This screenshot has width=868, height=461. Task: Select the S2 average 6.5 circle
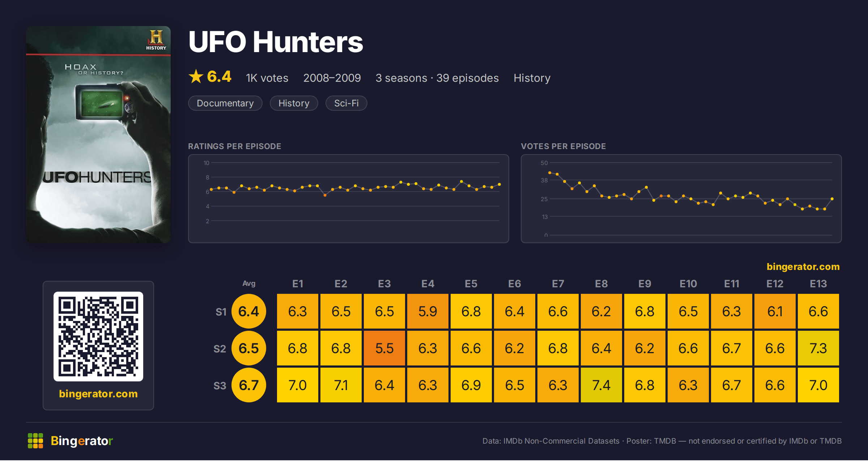(x=249, y=348)
